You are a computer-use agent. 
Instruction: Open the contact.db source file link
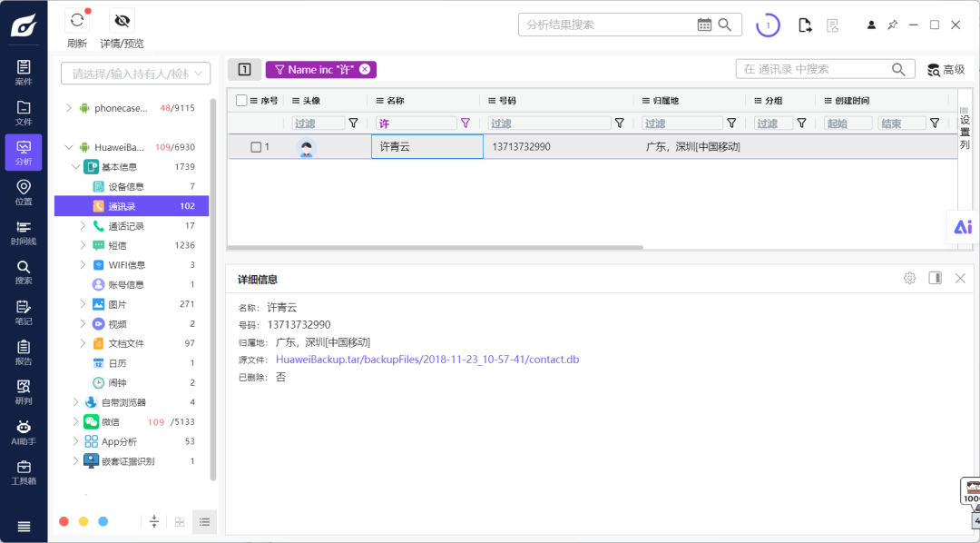coord(427,360)
